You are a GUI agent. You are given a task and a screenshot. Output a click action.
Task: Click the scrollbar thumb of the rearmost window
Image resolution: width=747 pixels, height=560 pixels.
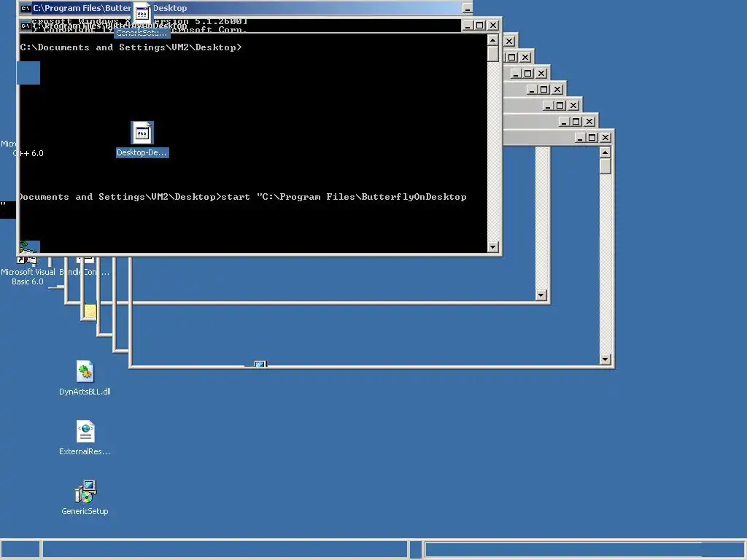point(605,166)
